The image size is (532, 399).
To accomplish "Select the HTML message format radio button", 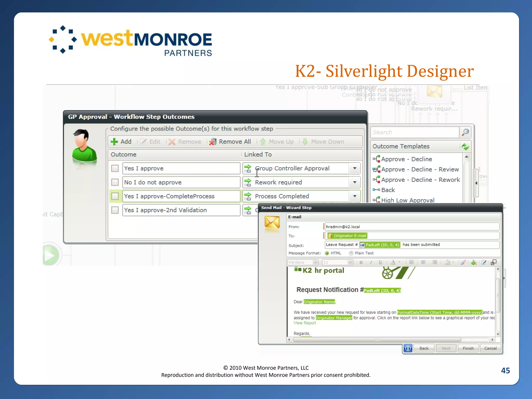I will coord(327,253).
